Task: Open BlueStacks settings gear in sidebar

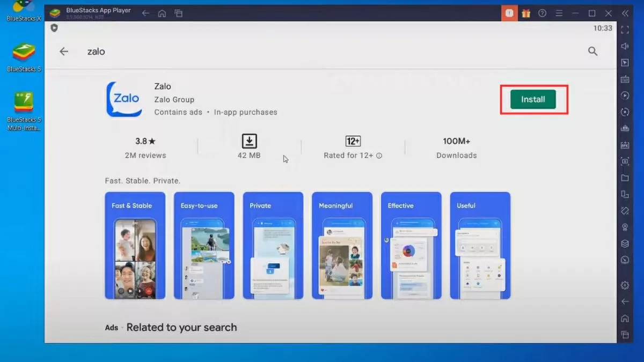Action: click(x=625, y=285)
